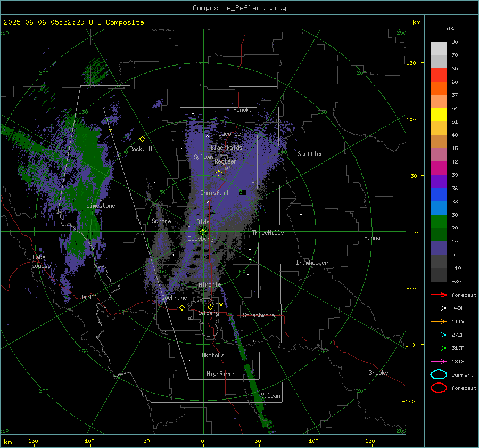Click the Sundre label
Screen dimensions: 479x448
click(x=161, y=221)
